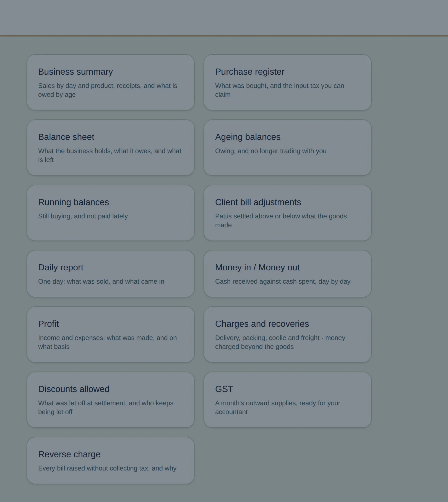
Task: Open Money in / Money out report
Action: click(288, 274)
